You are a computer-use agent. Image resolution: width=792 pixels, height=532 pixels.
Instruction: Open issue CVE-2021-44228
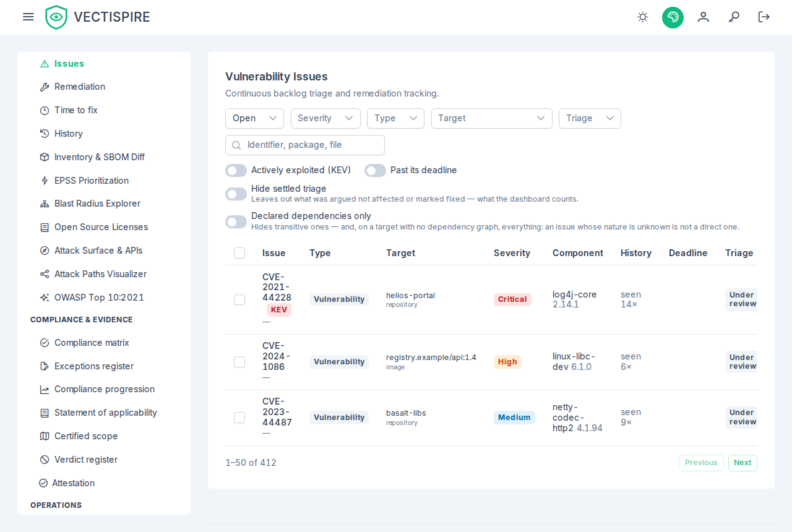[277, 287]
